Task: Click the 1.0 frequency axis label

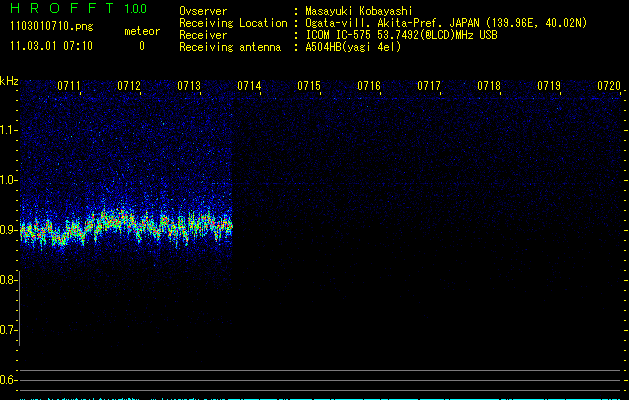Action: pos(8,180)
